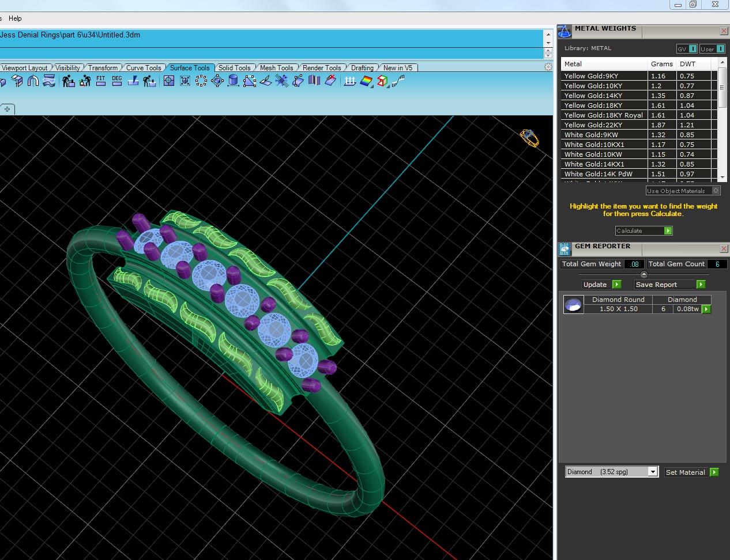
Task: Click the blue crossed-lines satellite icon
Action: (282, 81)
